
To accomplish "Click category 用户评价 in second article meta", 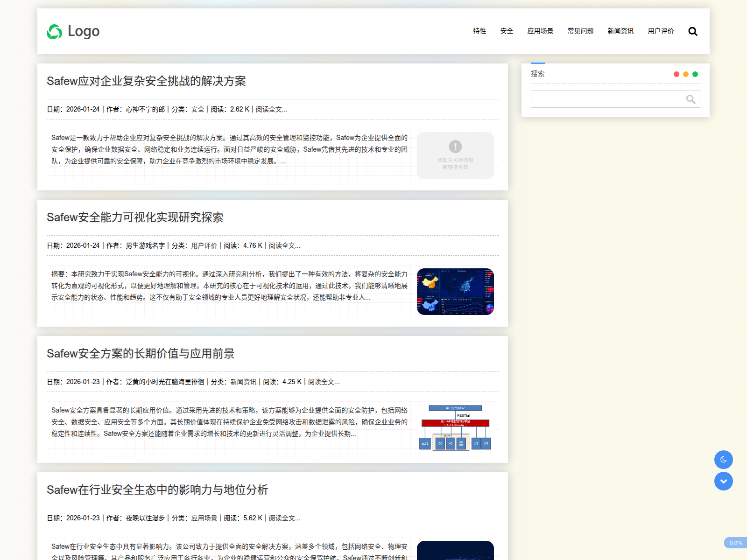I will pyautogui.click(x=204, y=245).
